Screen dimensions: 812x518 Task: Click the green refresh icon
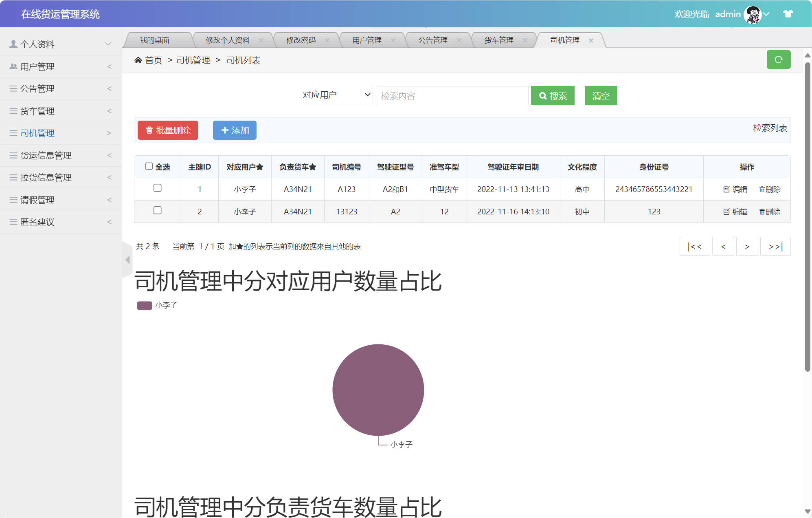pyautogui.click(x=779, y=60)
